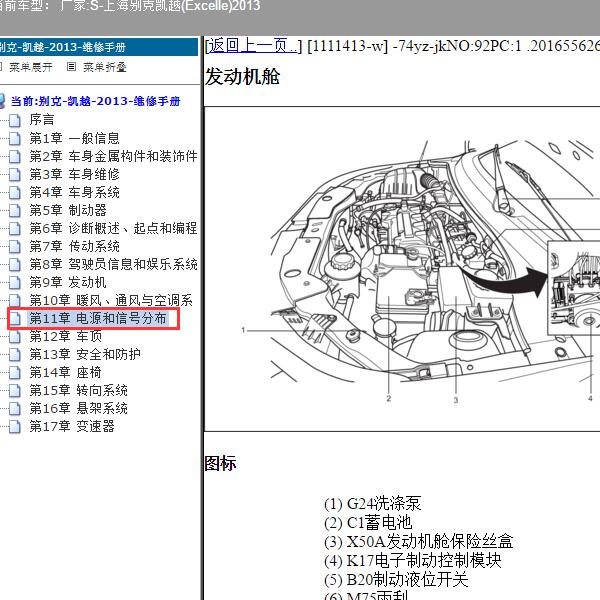Click the page icon beside 第13章 安全和防护
Image resolution: width=600 pixels, height=600 pixels.
[x=15, y=354]
